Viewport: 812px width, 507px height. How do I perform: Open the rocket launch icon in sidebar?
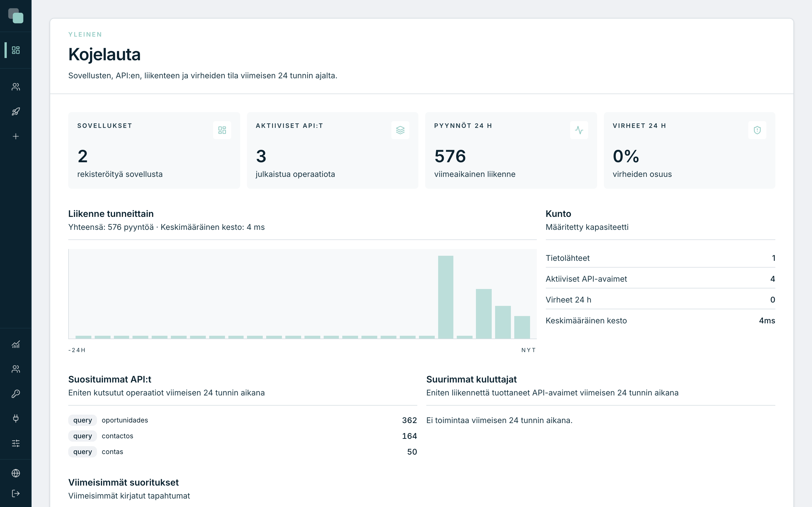16,111
